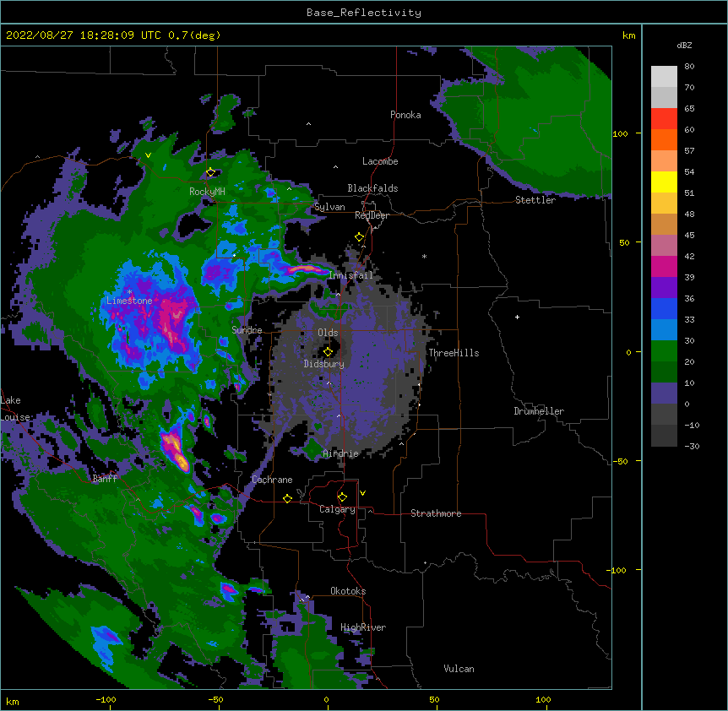
Task: Pick the light grey 70-80 dBZ legend swatch
Action: click(x=664, y=77)
